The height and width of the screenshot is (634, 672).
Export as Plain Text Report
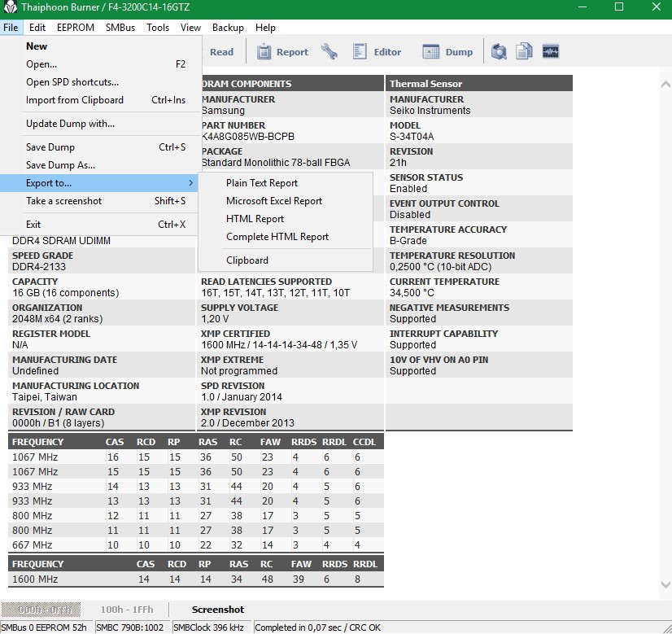point(286,183)
